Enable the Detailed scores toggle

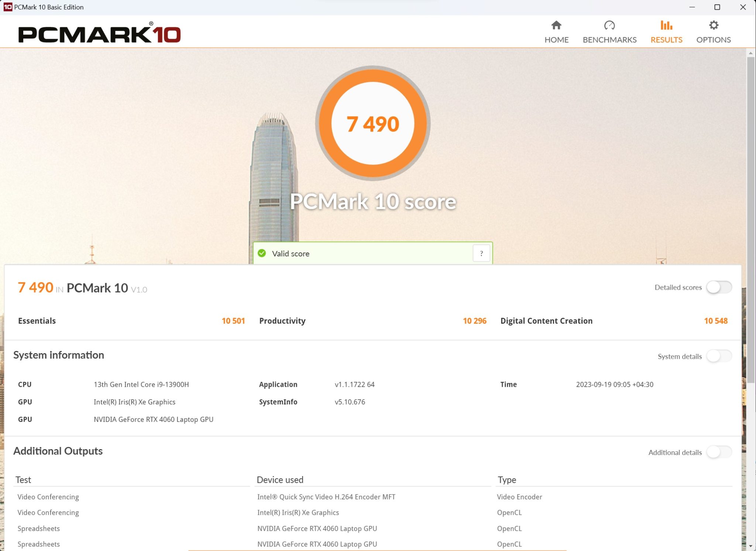(718, 287)
